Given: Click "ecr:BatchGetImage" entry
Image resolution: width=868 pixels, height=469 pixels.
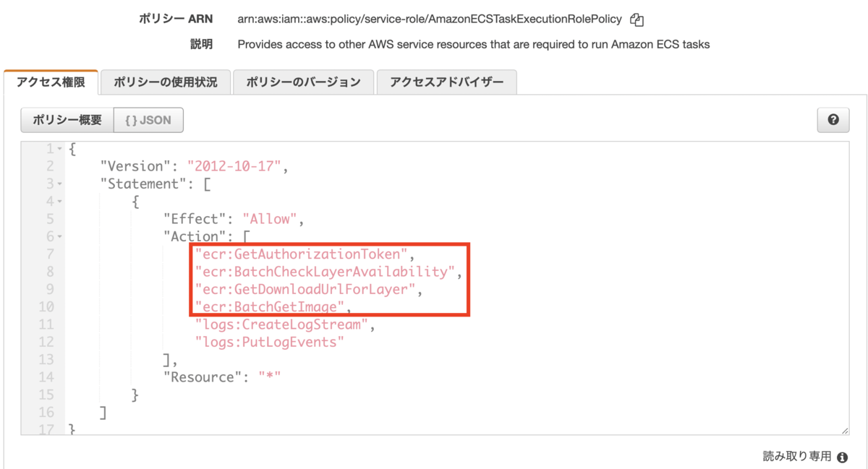Looking at the screenshot, I should (x=270, y=307).
